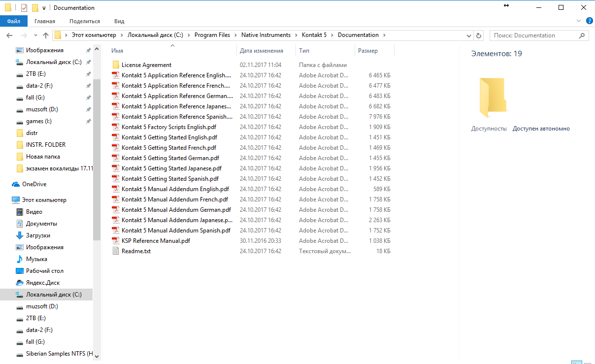Select the License Agreement folder icon
Viewport: 595px width, 364px height.
click(x=116, y=65)
